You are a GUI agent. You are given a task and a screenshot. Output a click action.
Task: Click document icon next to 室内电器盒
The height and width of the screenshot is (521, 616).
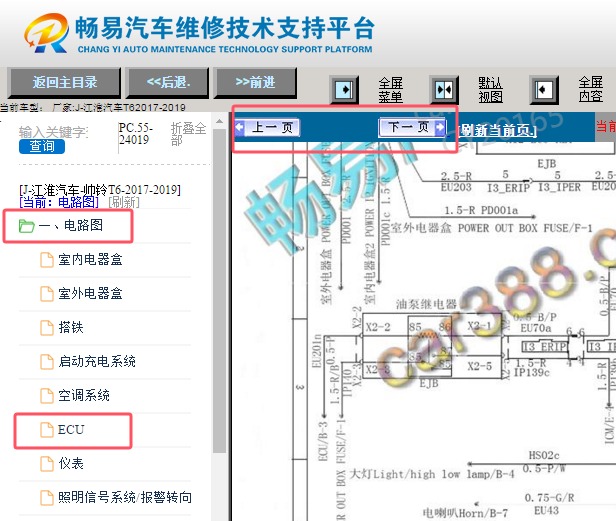pyautogui.click(x=47, y=260)
